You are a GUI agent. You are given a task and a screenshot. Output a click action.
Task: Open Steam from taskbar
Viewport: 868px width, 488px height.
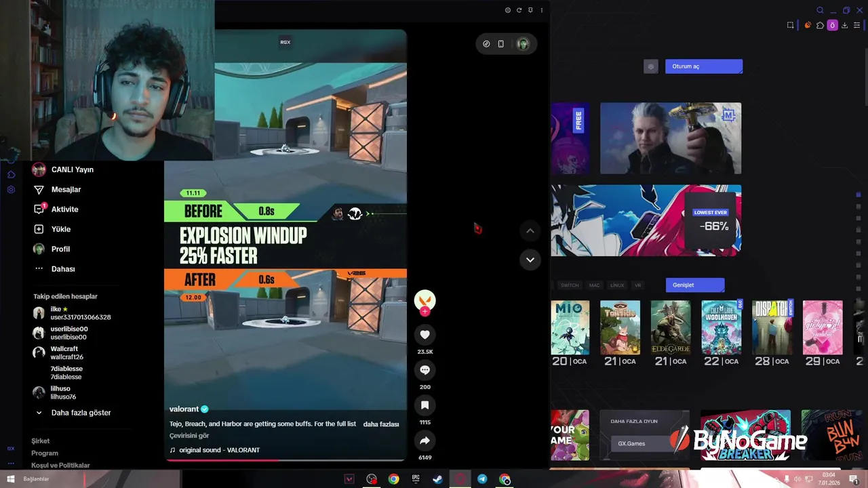click(438, 479)
